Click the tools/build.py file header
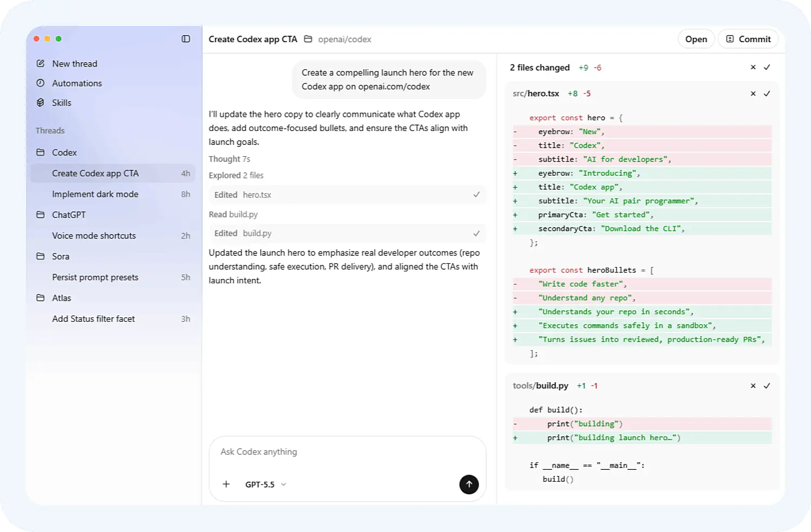 541,385
